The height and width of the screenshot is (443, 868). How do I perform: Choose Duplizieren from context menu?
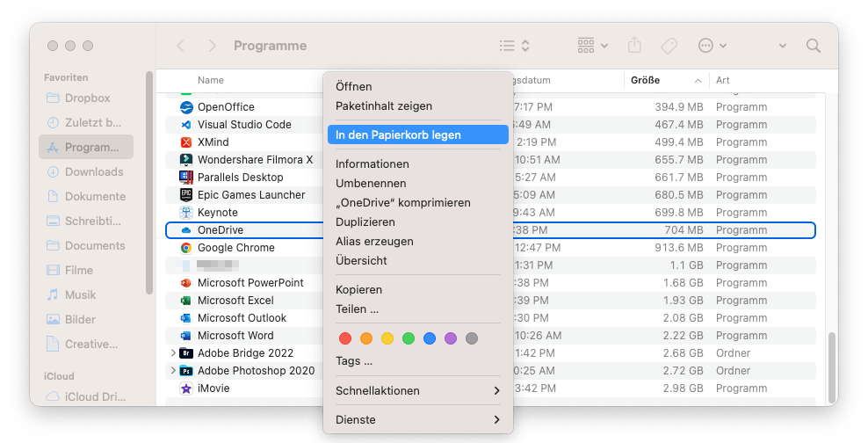click(x=418, y=222)
